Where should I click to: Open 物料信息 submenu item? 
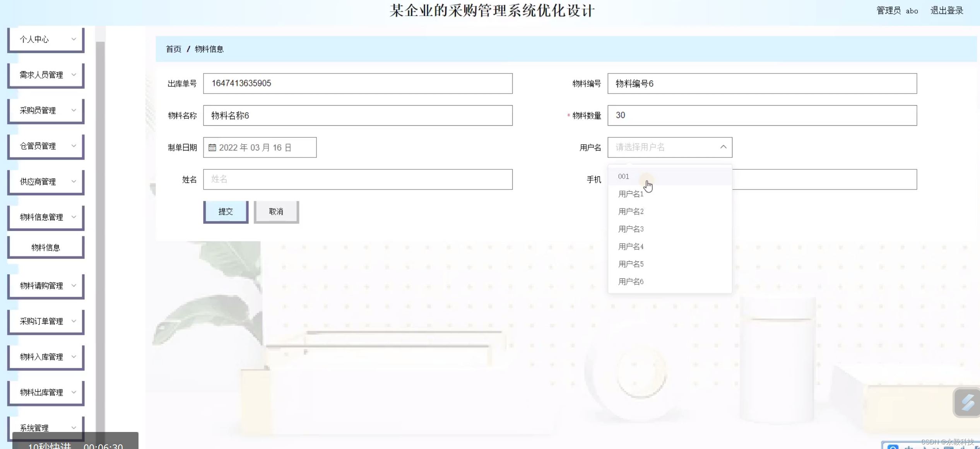46,248
